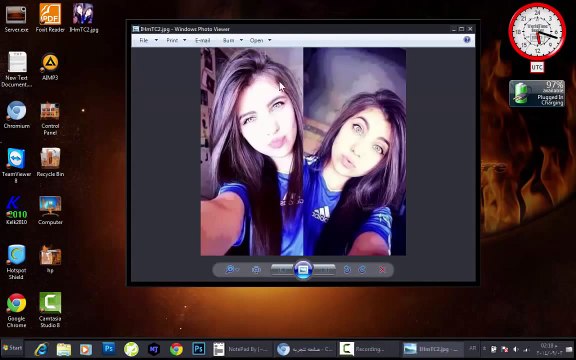This screenshot has height=360, width=576.
Task: Select the IHmTC2.jpg desktop file
Action: tap(83, 18)
